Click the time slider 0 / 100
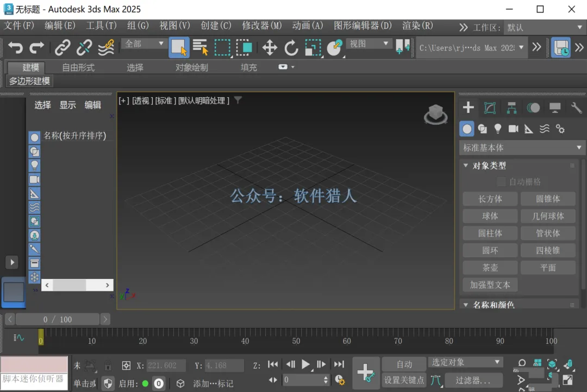 coord(57,319)
